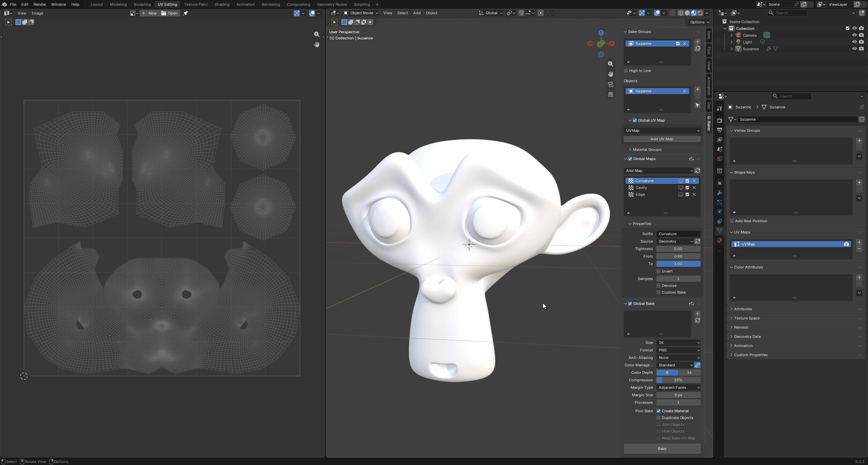The height and width of the screenshot is (465, 868).
Task: Click the pan hand icon in the 3D viewport
Action: pyautogui.click(x=611, y=74)
